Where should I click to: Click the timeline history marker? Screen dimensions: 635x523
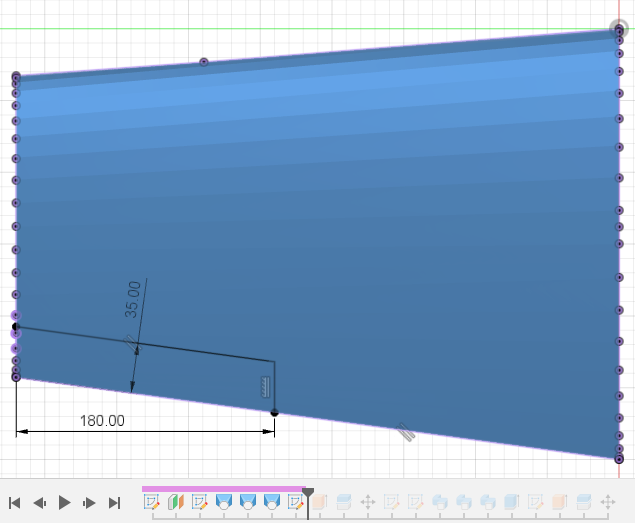click(308, 494)
